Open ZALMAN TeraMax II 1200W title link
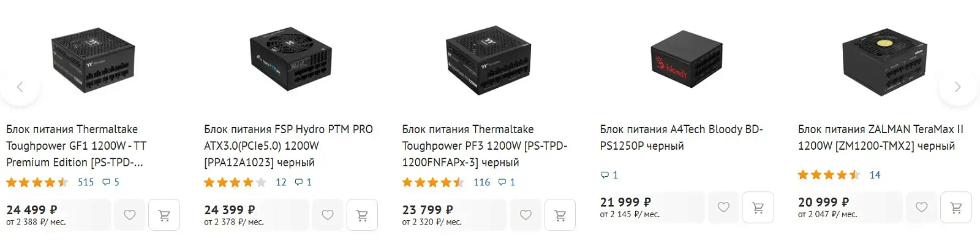Image resolution: width=980 pixels, height=243 pixels. pyautogui.click(x=881, y=137)
